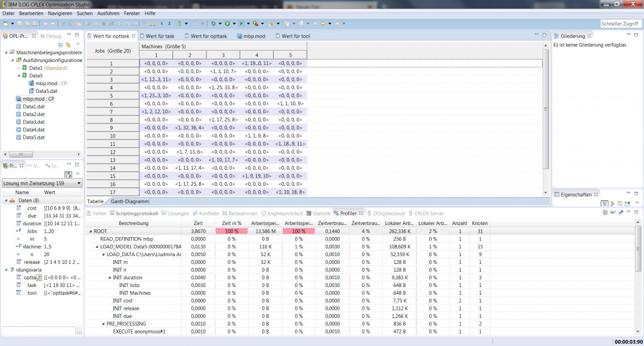Click the Debug bug icon in toolbar

pos(213,23)
